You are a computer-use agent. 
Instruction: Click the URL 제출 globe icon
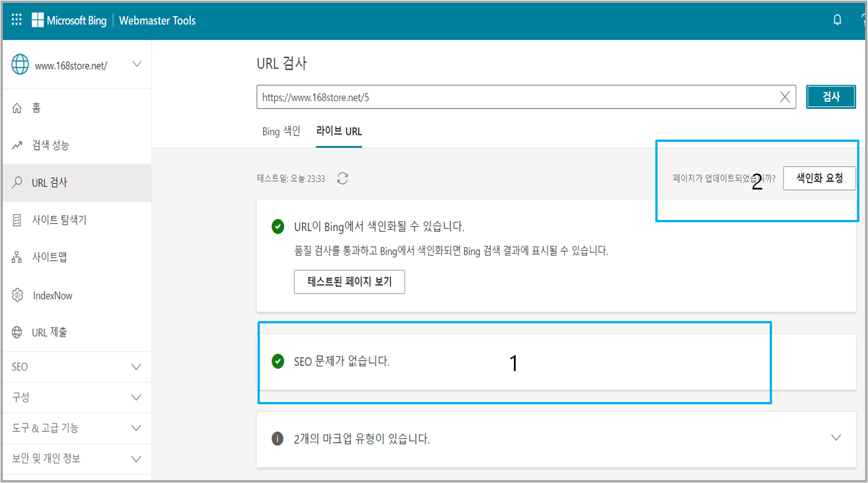(17, 333)
